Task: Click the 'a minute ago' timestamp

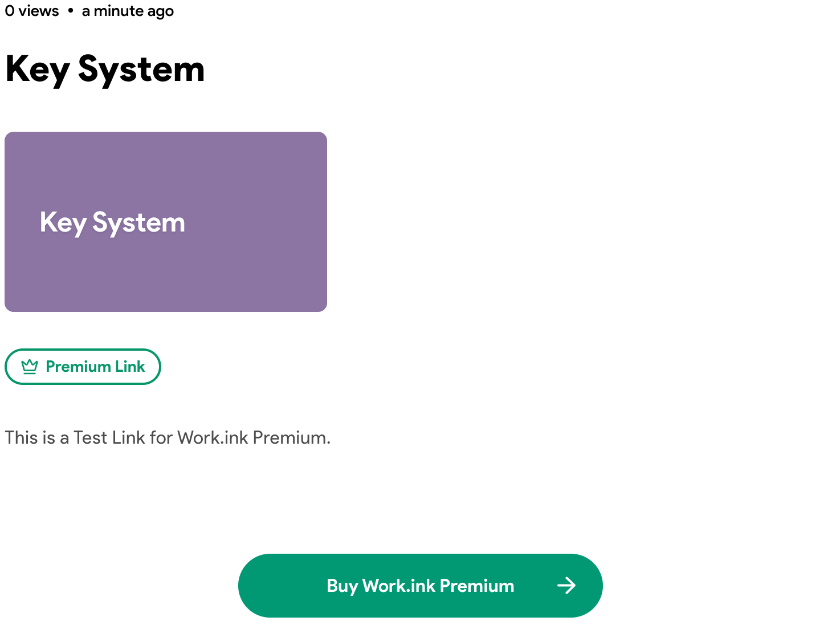Action: coord(128,11)
